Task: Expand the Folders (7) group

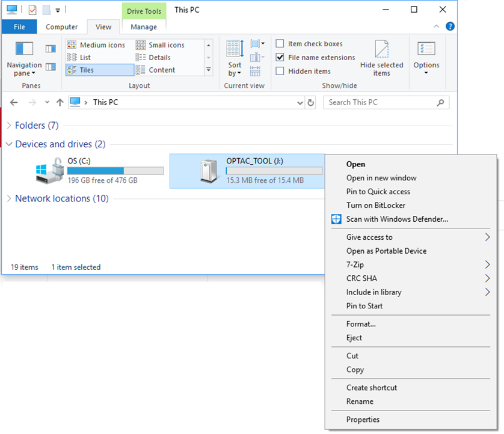Action: [x=9, y=125]
